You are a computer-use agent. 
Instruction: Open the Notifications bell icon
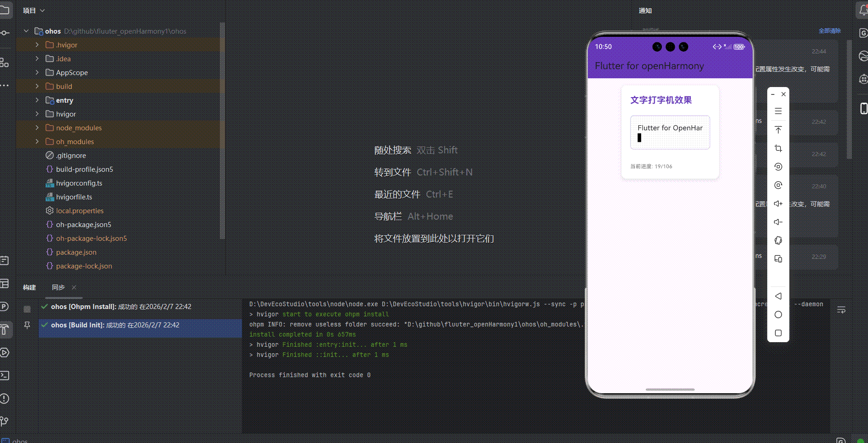click(x=863, y=10)
